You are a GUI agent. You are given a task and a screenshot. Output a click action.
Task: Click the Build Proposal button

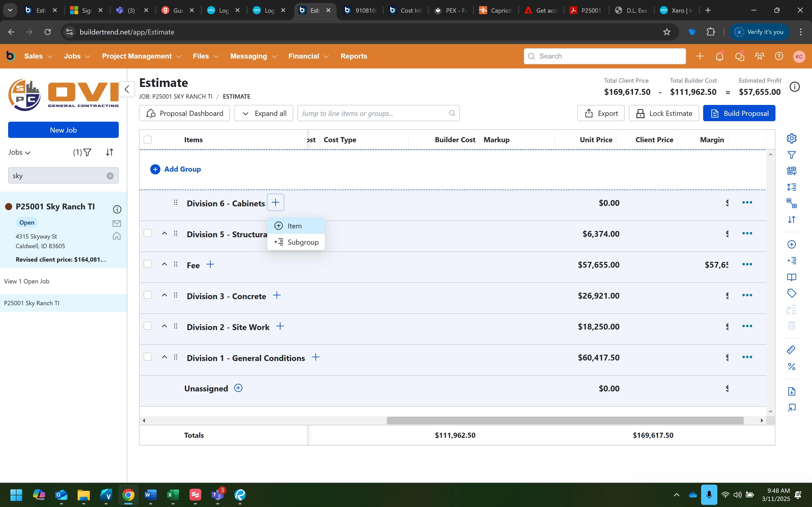tap(739, 113)
